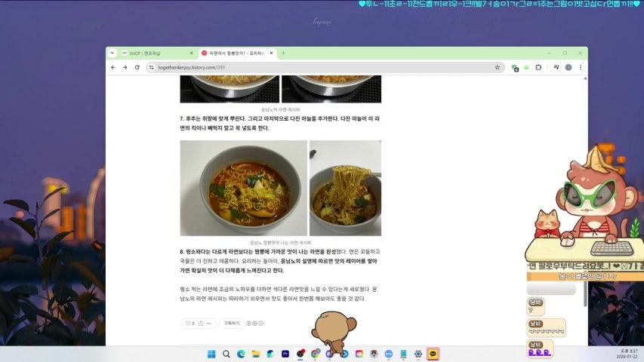The image size is (644, 362).
Task: Open the gear settings app in taskbar
Action: (418, 354)
